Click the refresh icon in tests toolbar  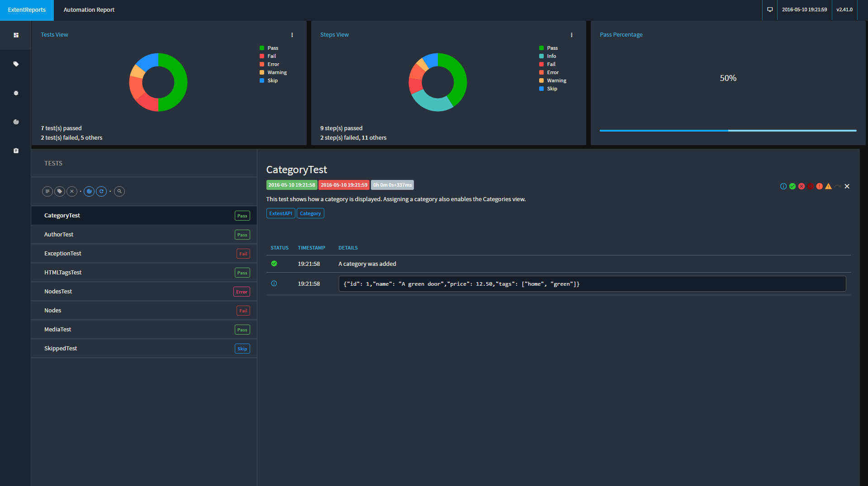coord(101,192)
